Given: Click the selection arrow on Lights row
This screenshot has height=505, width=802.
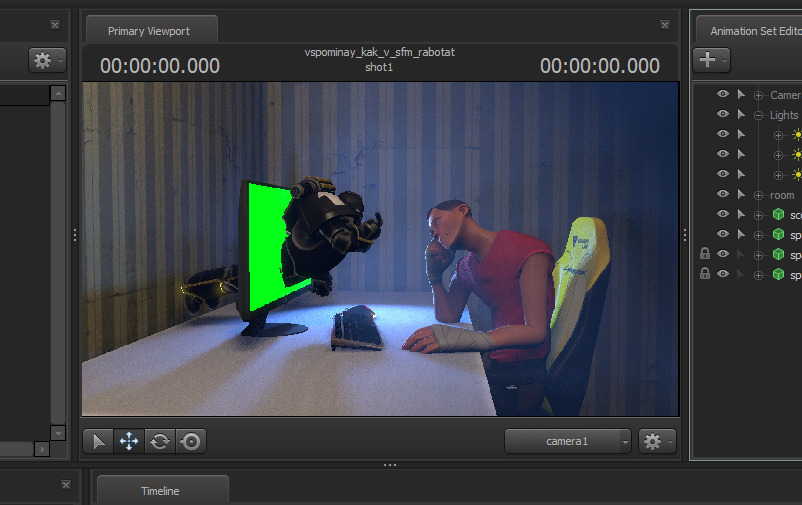Looking at the screenshot, I should 741,114.
